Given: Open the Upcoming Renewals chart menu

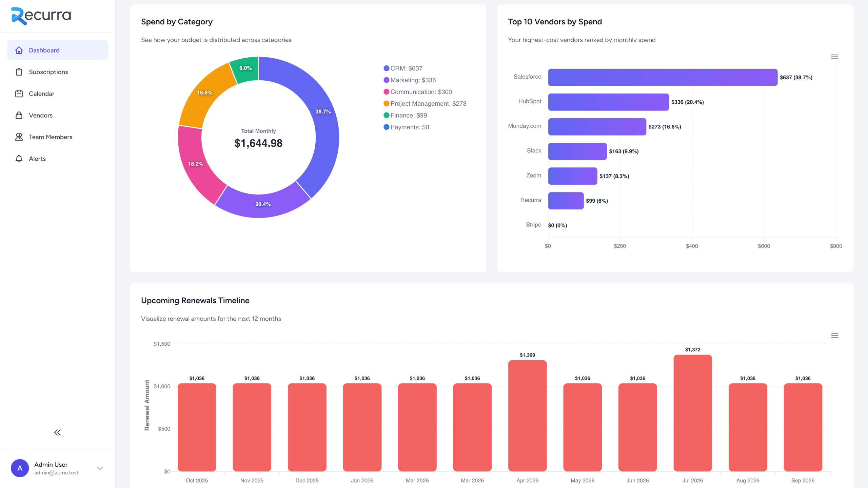Looking at the screenshot, I should point(835,335).
